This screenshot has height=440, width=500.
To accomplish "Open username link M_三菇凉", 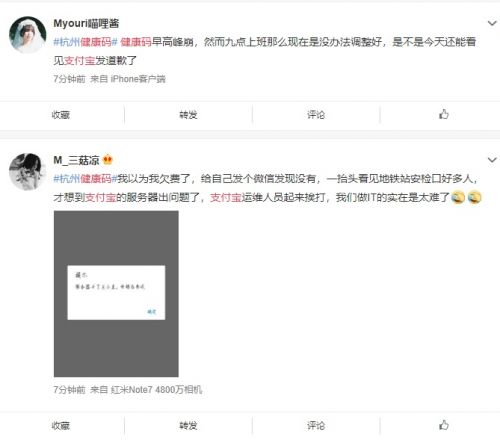I will (x=76, y=160).
